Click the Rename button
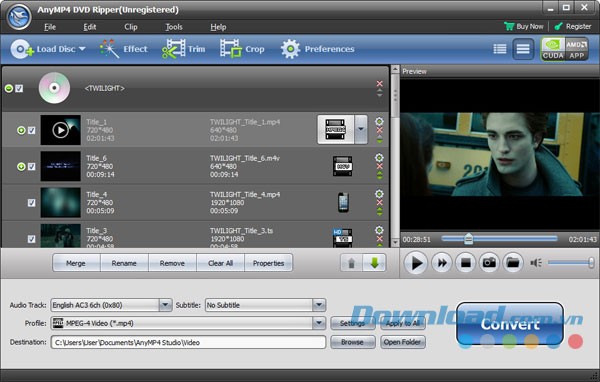600x382 pixels. click(124, 263)
